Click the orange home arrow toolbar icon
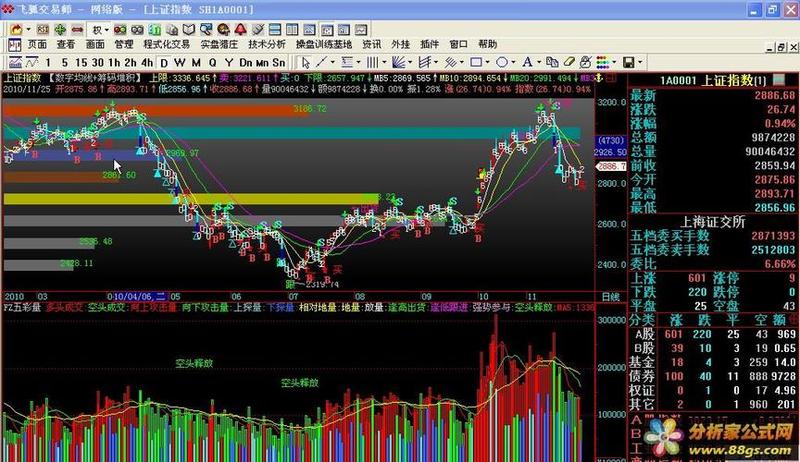This screenshot has width=800, height=462. [16, 30]
